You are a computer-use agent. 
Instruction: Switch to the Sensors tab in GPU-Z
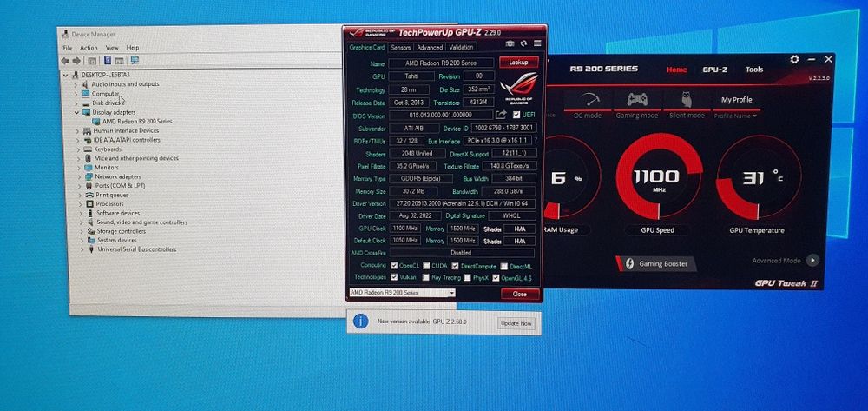click(401, 48)
